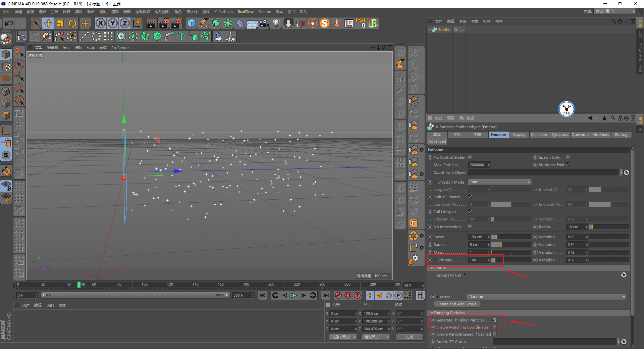Open the Questions tab
Image resolution: width=644 pixels, height=349 pixels.
click(580, 135)
